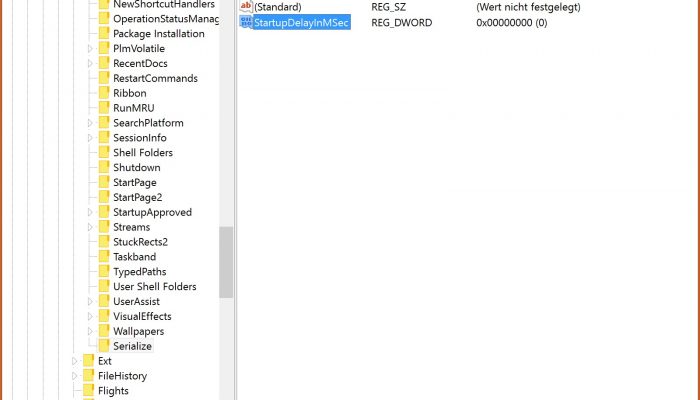
Task: Select the FileHistory key label
Action: click(x=122, y=376)
